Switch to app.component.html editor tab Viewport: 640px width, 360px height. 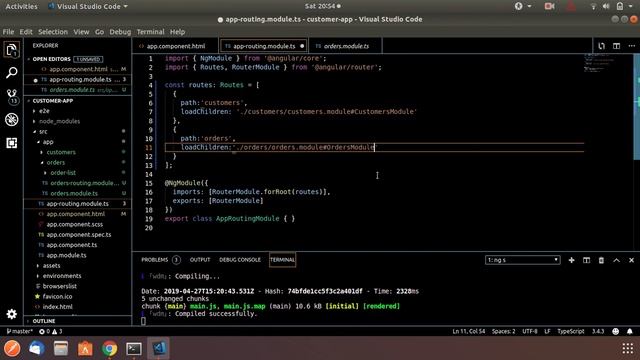click(176, 46)
